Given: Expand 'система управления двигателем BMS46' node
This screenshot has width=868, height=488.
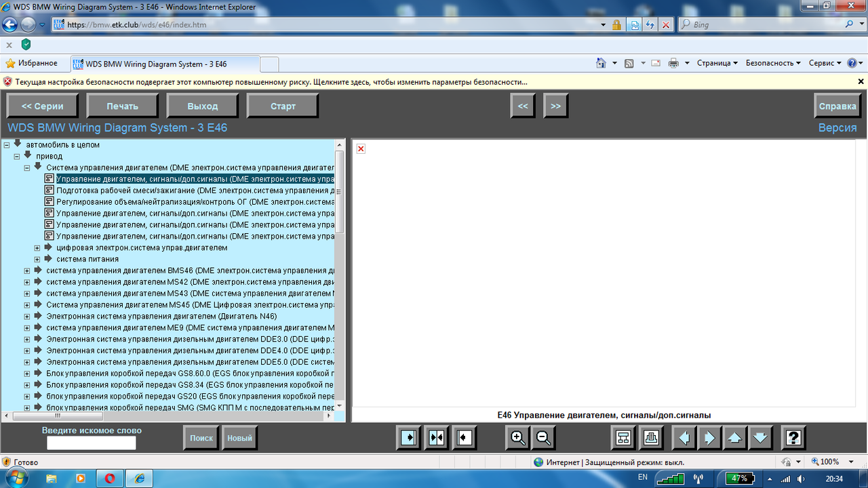Looking at the screenshot, I should (x=27, y=271).
